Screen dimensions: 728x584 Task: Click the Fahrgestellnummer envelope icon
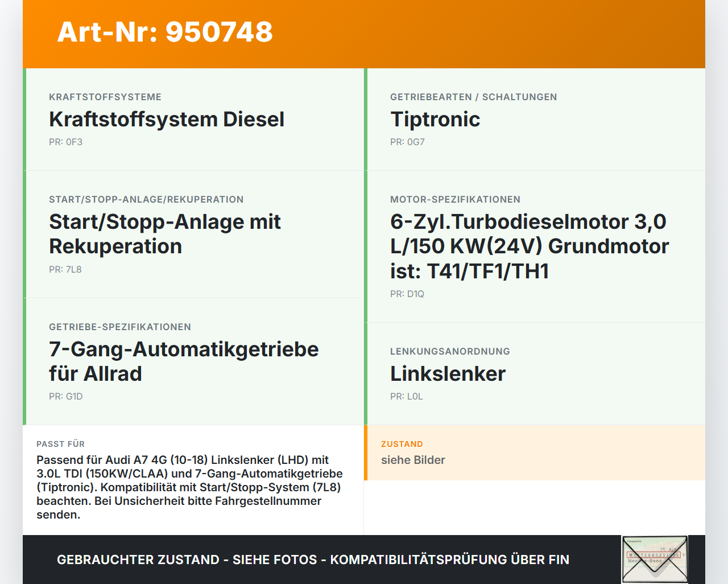pyautogui.click(x=654, y=559)
